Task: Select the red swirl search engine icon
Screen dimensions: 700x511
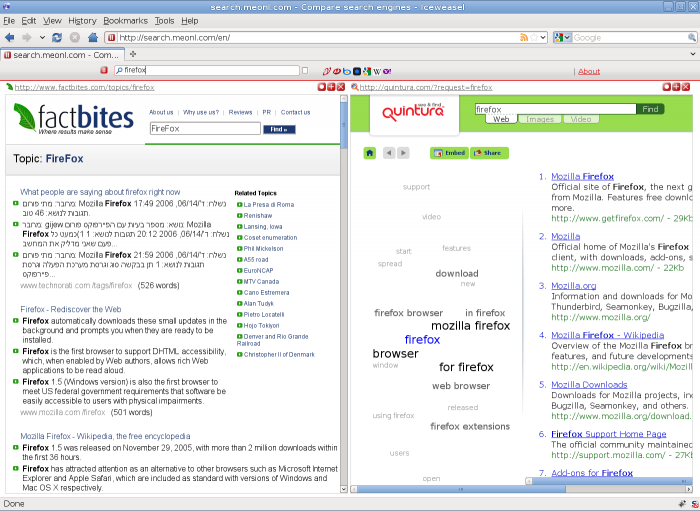Action: pyautogui.click(x=327, y=71)
